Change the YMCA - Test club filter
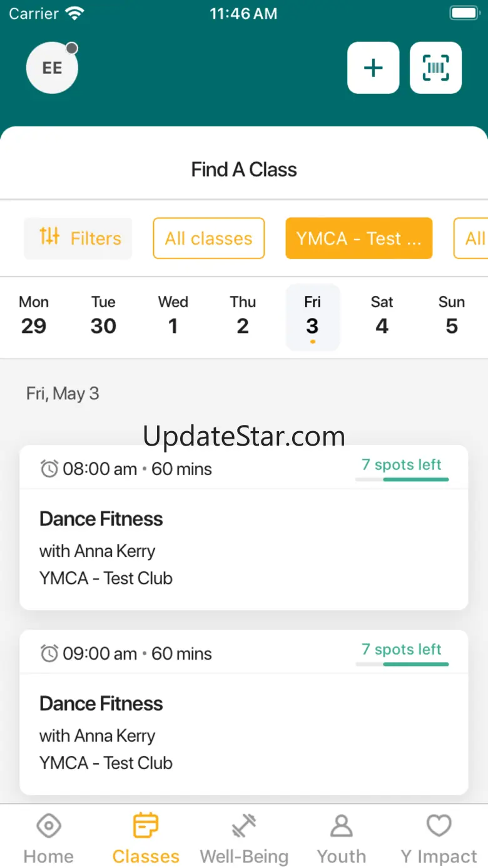The image size is (488, 868). pyautogui.click(x=358, y=238)
